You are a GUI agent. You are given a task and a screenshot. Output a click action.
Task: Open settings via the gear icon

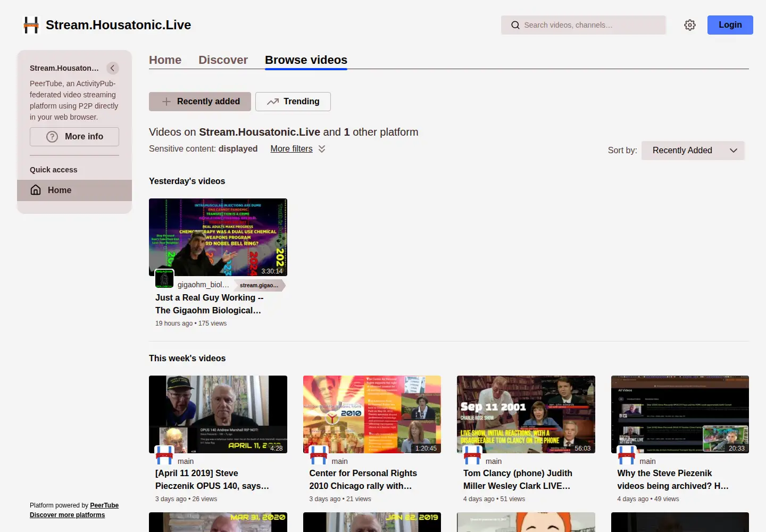pos(690,25)
